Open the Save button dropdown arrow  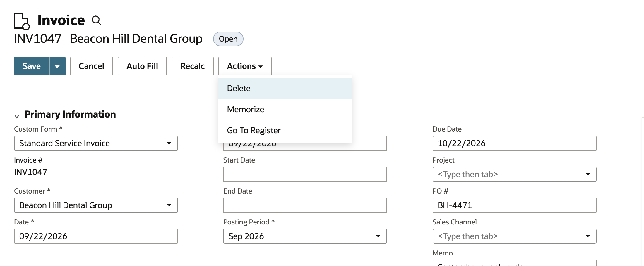click(57, 66)
